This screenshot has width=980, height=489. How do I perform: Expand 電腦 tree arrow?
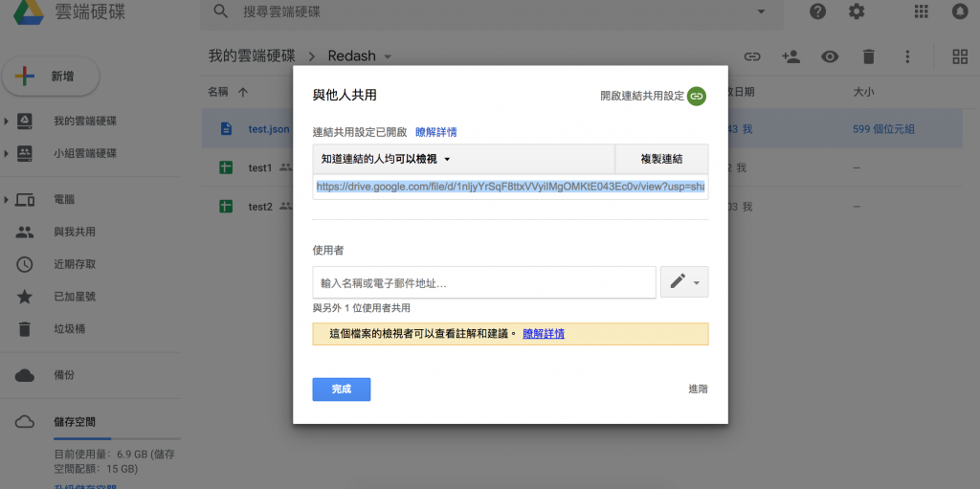7,200
